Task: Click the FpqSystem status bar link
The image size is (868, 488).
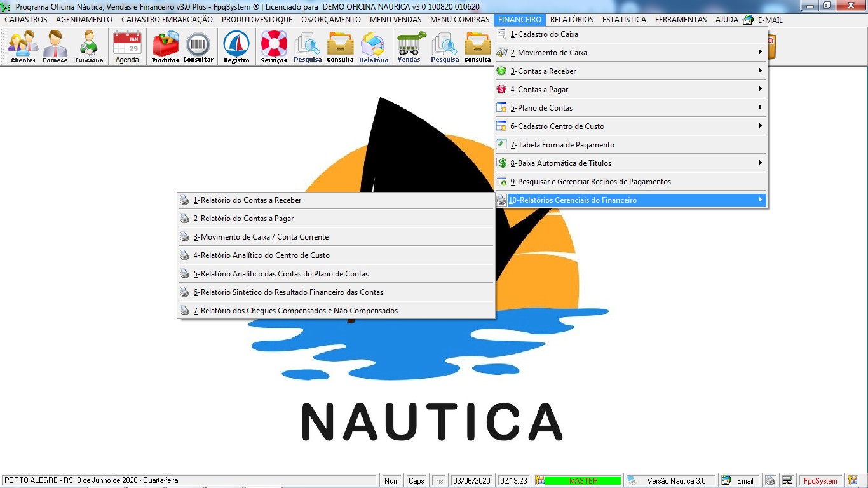Action: (x=820, y=481)
